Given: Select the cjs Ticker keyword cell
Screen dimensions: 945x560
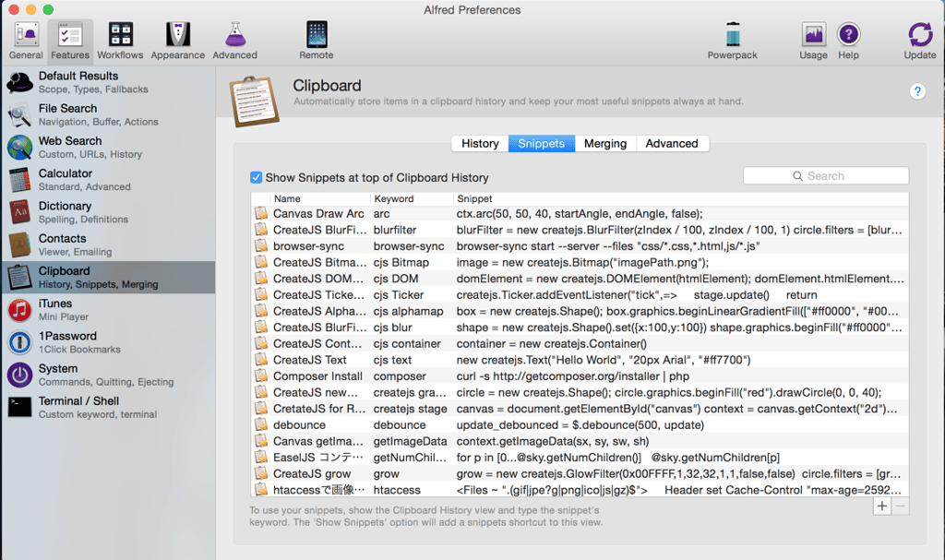Looking at the screenshot, I should point(399,295).
